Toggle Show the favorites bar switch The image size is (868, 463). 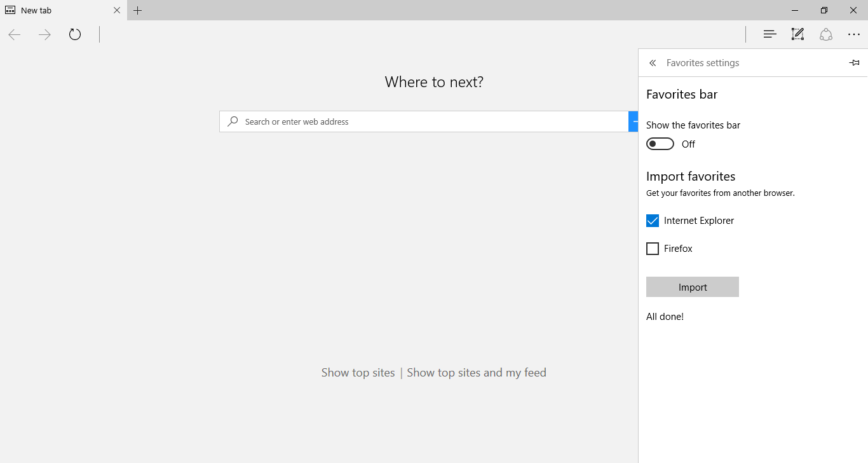[x=660, y=144]
